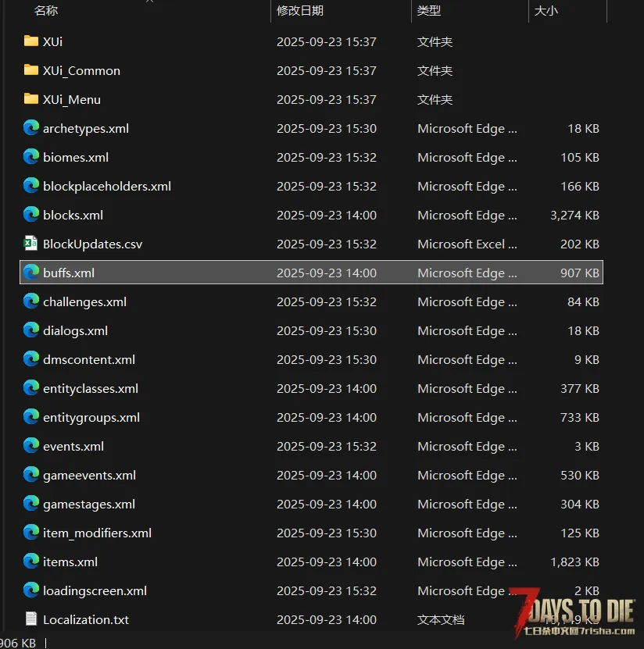Select the biomes.xml file name

pyautogui.click(x=76, y=157)
